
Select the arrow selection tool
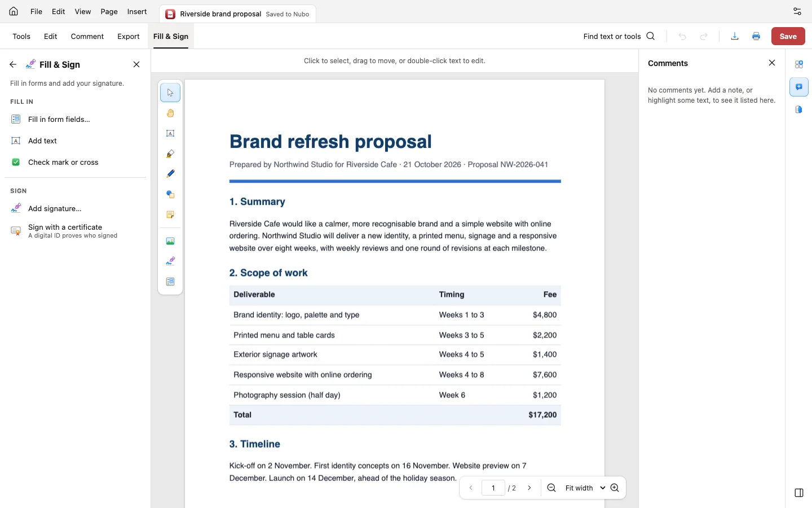(x=170, y=93)
